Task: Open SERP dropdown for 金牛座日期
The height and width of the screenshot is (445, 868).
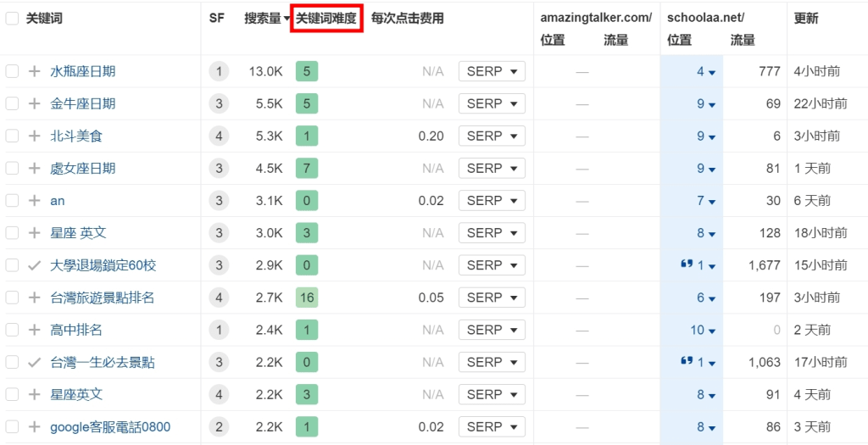Action: point(492,103)
